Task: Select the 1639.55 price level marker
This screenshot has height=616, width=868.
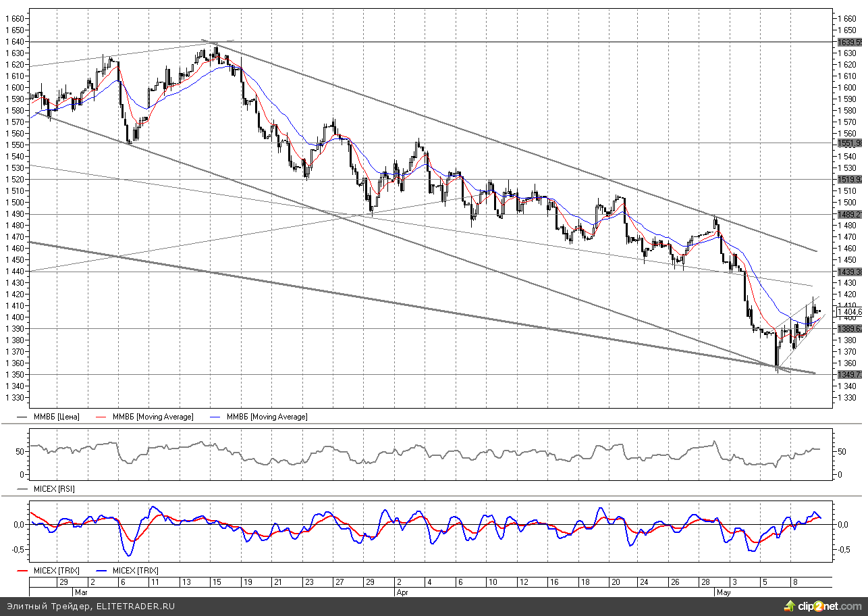Action: (x=850, y=42)
